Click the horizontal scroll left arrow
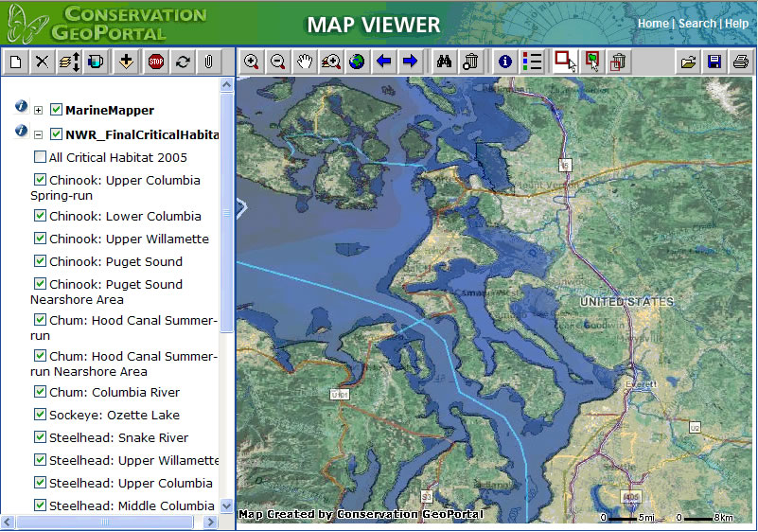758x532 pixels. click(8, 522)
